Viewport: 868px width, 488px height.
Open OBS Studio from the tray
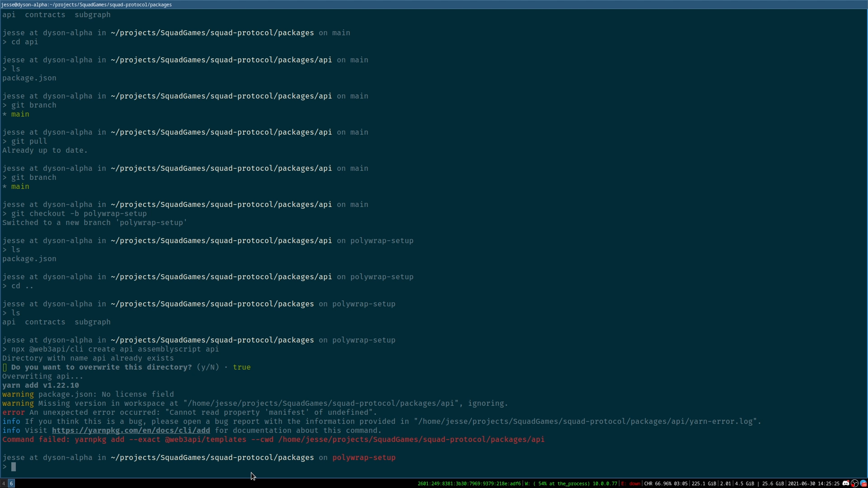click(854, 483)
